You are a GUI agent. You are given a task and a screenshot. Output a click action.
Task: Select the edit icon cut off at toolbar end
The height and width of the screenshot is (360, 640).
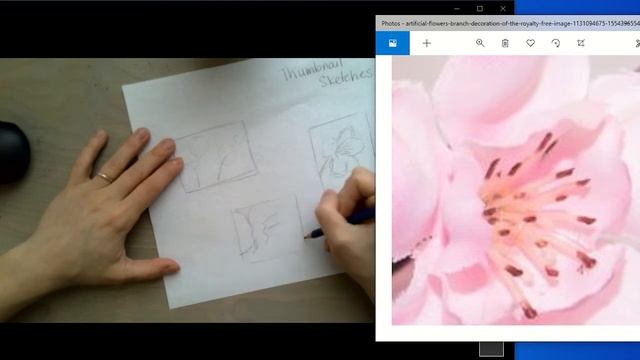(x=637, y=43)
